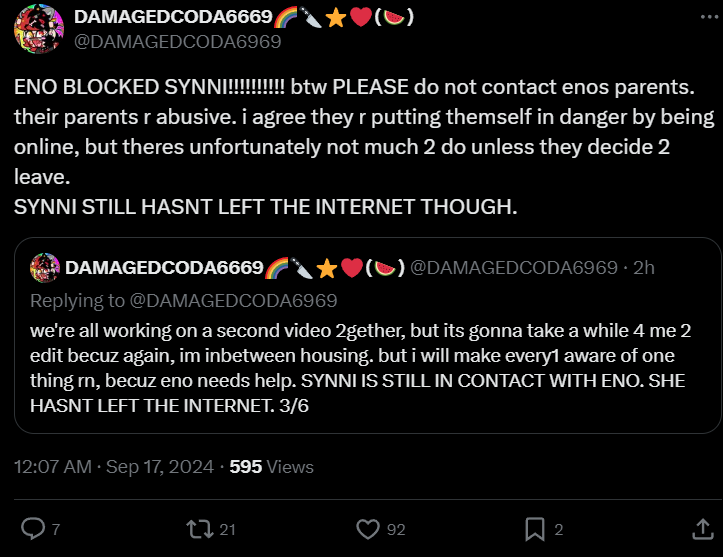The height and width of the screenshot is (557, 723).
Task: View the 595 Views analytics
Action: (272, 467)
